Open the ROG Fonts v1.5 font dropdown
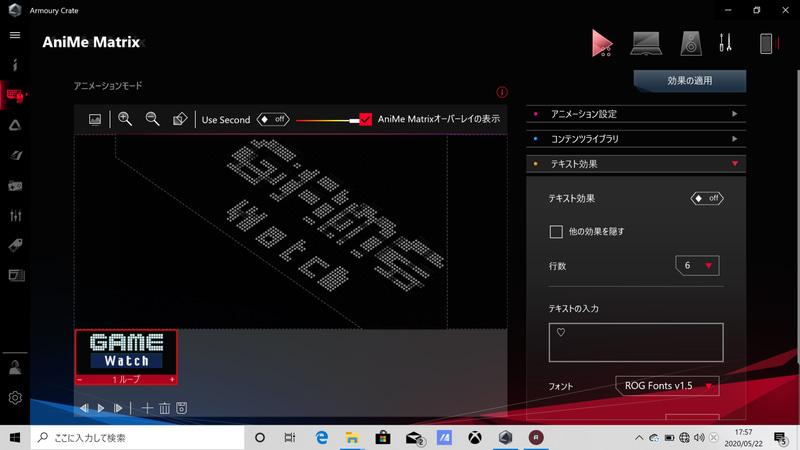Viewport: 800px width, 450px height. (x=667, y=386)
